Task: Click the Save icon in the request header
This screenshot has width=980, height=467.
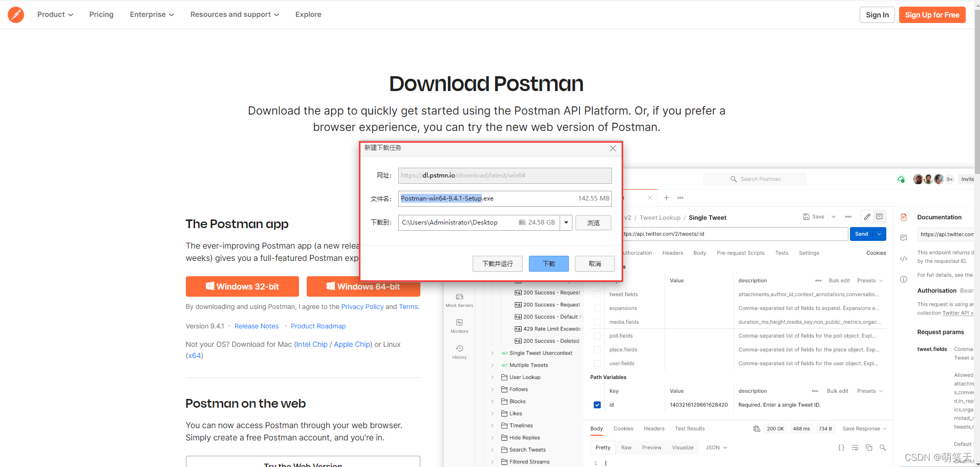Action: tap(806, 217)
